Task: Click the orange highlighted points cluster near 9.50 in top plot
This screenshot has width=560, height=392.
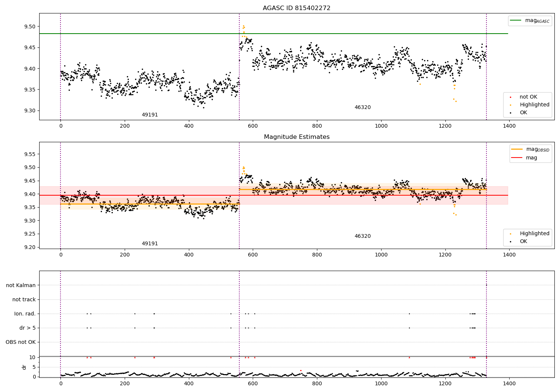Action: (x=243, y=31)
